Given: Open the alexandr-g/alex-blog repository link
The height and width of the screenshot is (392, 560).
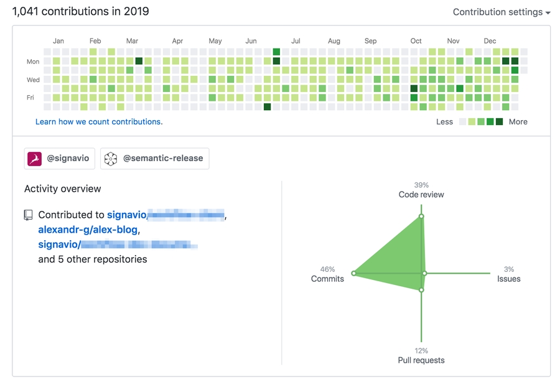Looking at the screenshot, I should [88, 230].
